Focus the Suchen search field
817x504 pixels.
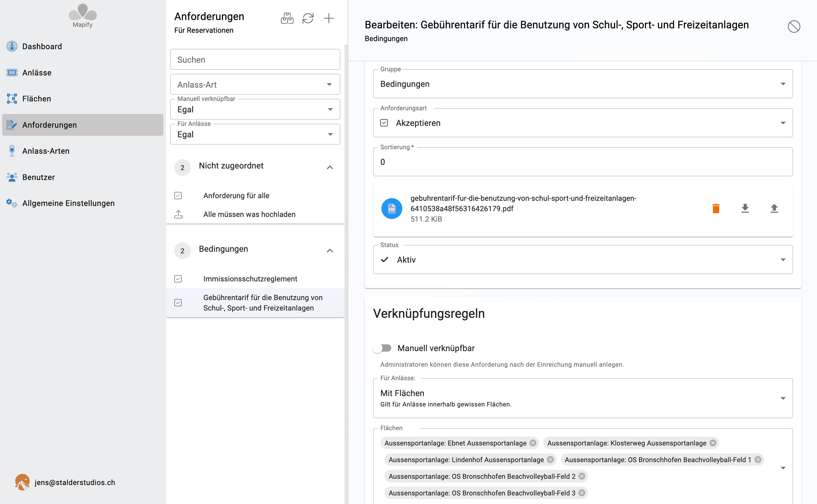pyautogui.click(x=255, y=59)
